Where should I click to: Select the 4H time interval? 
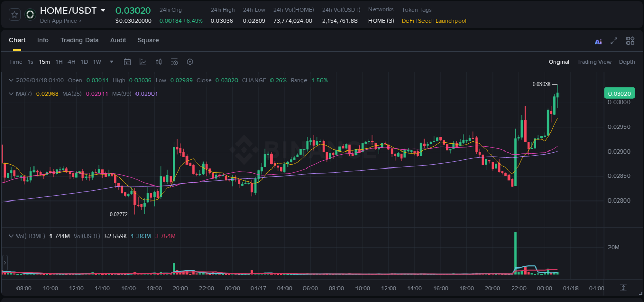point(72,62)
